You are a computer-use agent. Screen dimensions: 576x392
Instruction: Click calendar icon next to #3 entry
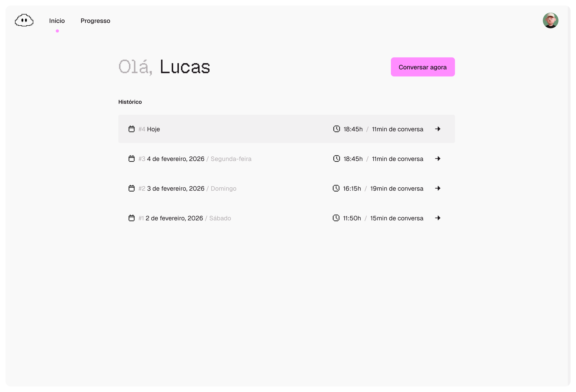(x=131, y=158)
